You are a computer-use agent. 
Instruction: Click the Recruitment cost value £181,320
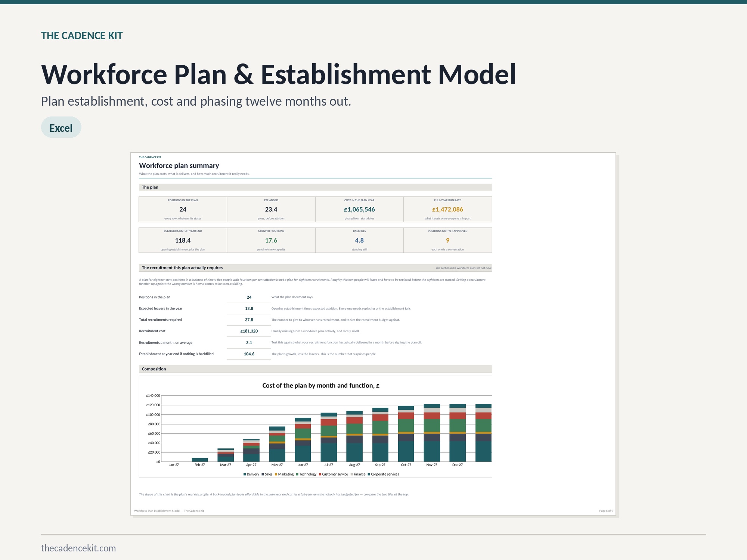(x=249, y=331)
